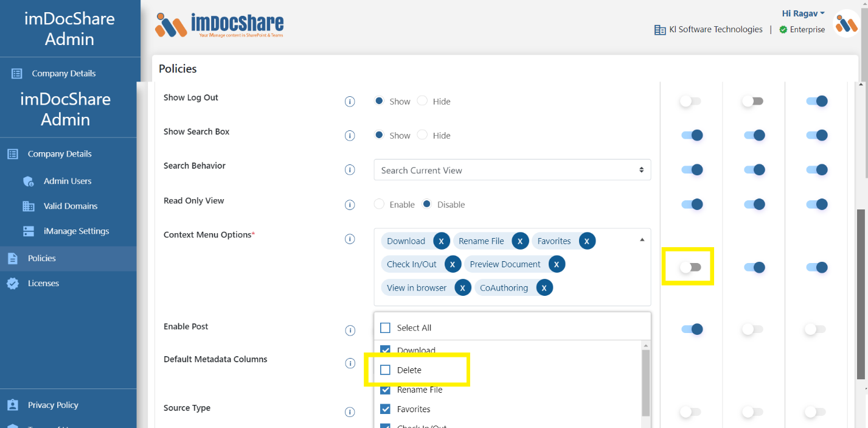The height and width of the screenshot is (428, 868).
Task: Click the user avatar icon
Action: tap(846, 24)
